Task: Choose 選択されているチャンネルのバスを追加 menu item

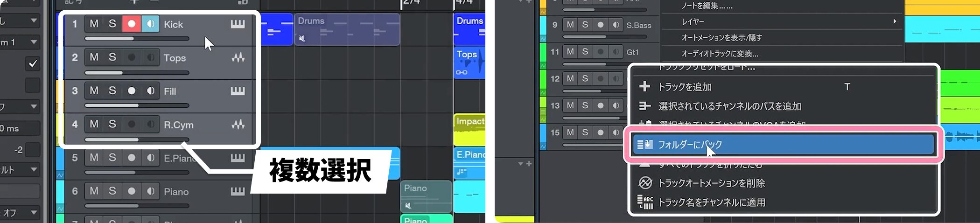Action: click(x=729, y=106)
